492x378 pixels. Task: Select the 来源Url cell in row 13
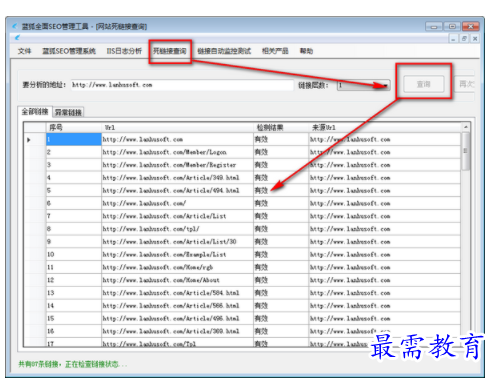coord(385,293)
